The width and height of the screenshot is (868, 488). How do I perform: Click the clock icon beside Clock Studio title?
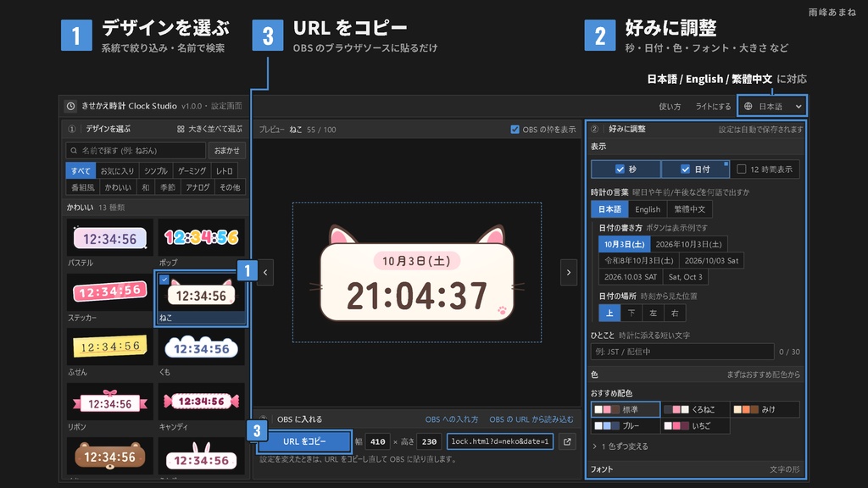(x=71, y=106)
